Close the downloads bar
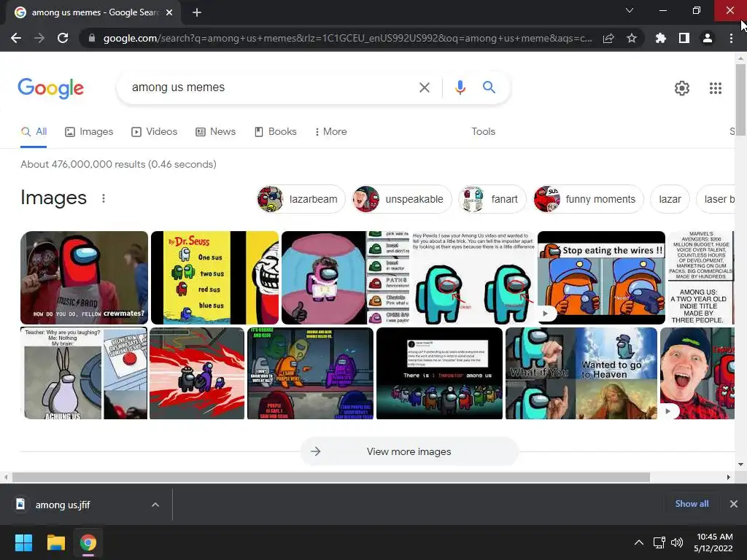The width and height of the screenshot is (747, 560). coord(734,504)
